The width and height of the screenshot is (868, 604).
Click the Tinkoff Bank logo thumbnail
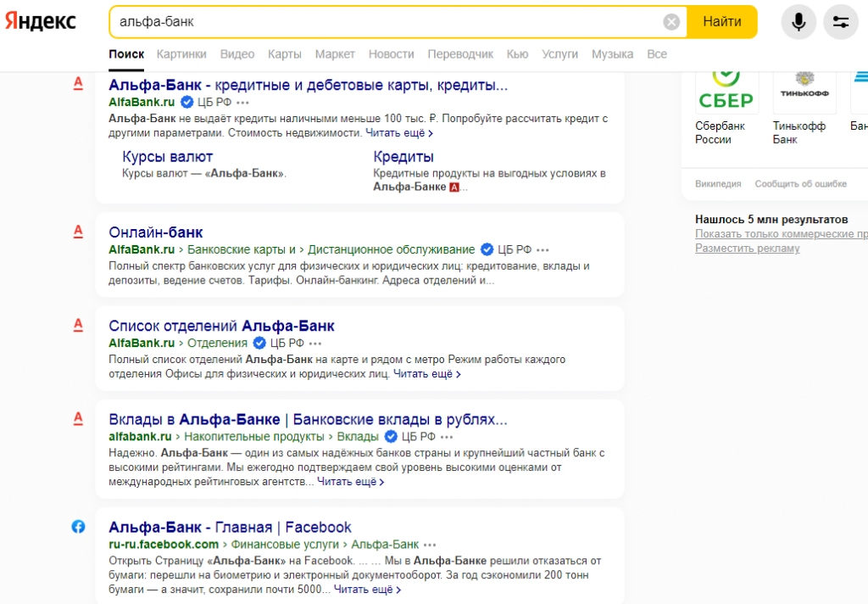(804, 92)
